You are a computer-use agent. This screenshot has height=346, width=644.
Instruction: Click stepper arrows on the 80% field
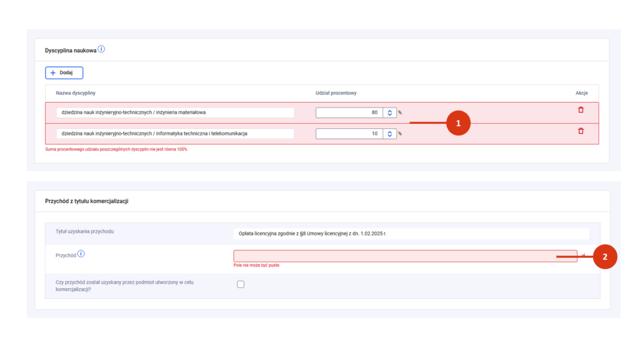coord(390,113)
